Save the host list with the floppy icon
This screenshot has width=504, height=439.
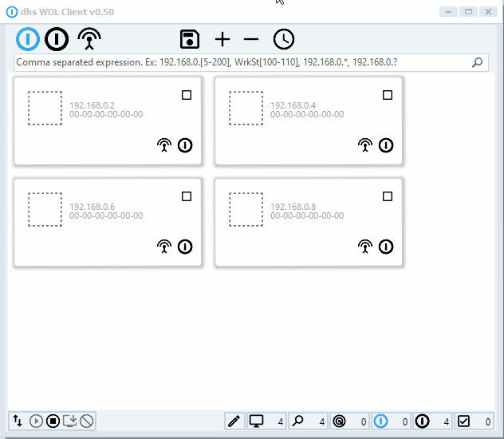(x=190, y=39)
